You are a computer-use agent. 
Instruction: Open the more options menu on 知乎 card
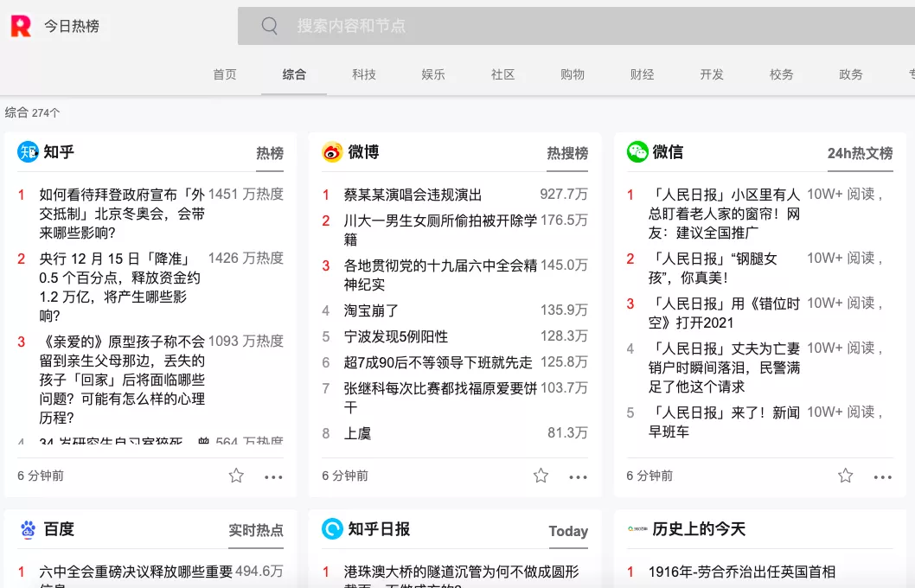[x=273, y=476]
